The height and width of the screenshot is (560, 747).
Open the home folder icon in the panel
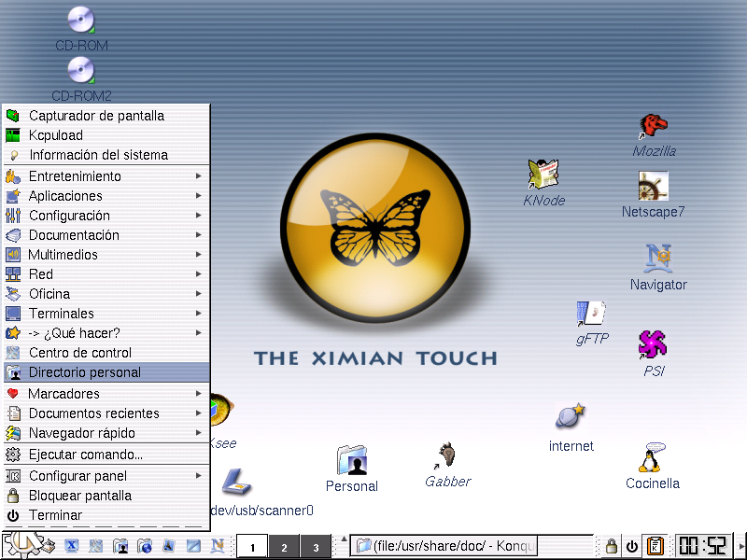(120, 545)
